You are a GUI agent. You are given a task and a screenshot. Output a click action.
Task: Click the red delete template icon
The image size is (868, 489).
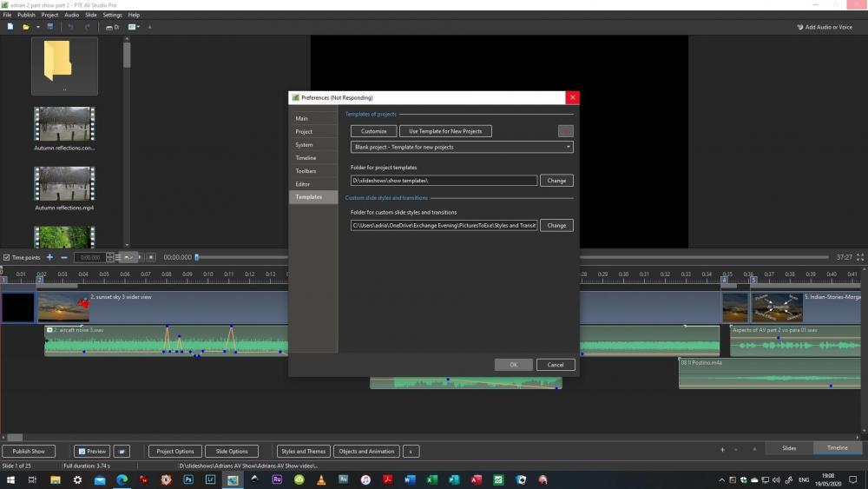tap(565, 131)
